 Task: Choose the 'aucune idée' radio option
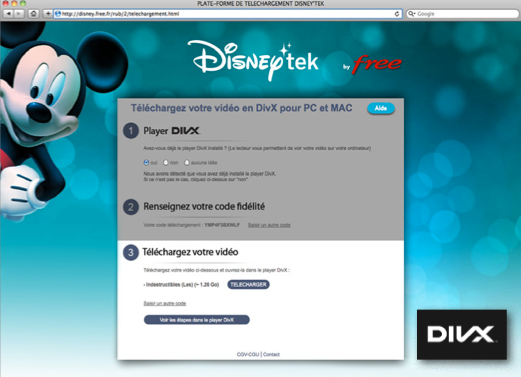coord(187,163)
